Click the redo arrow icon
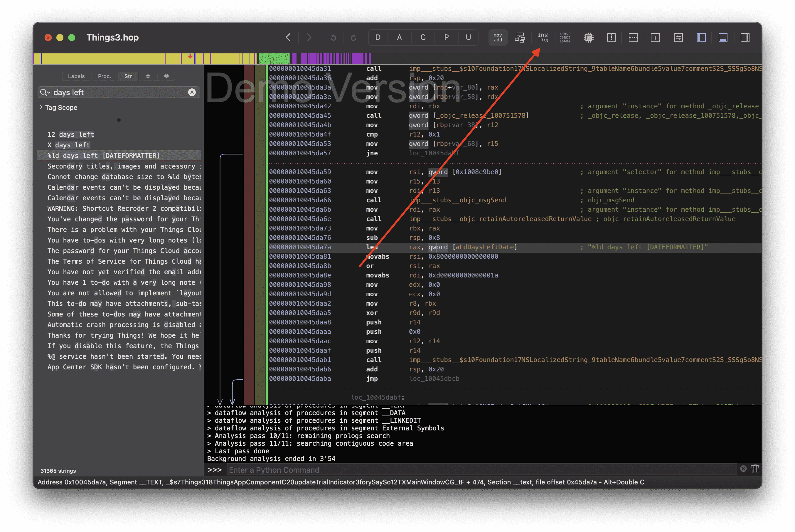795x532 pixels. (x=353, y=37)
